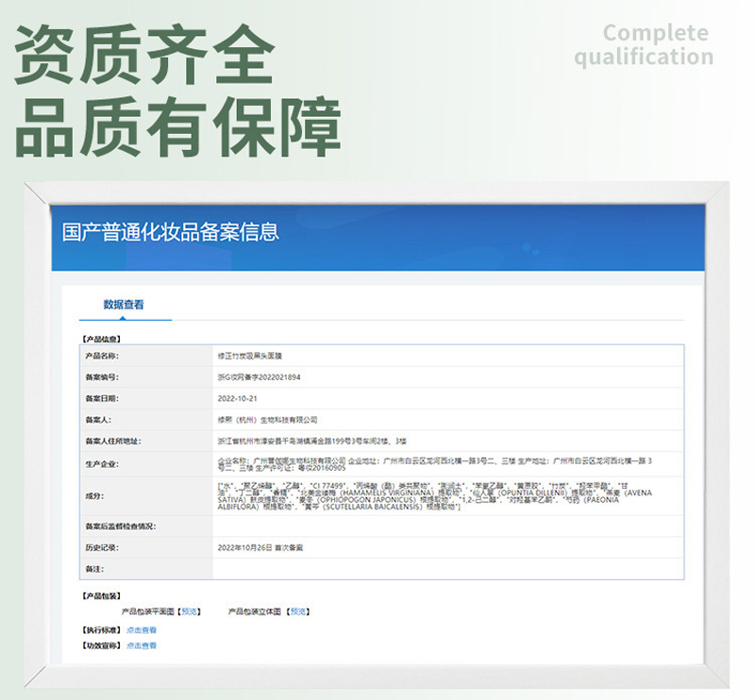Click the 备案人 company name value
Viewport: 755px width, 700px height.
[268, 419]
